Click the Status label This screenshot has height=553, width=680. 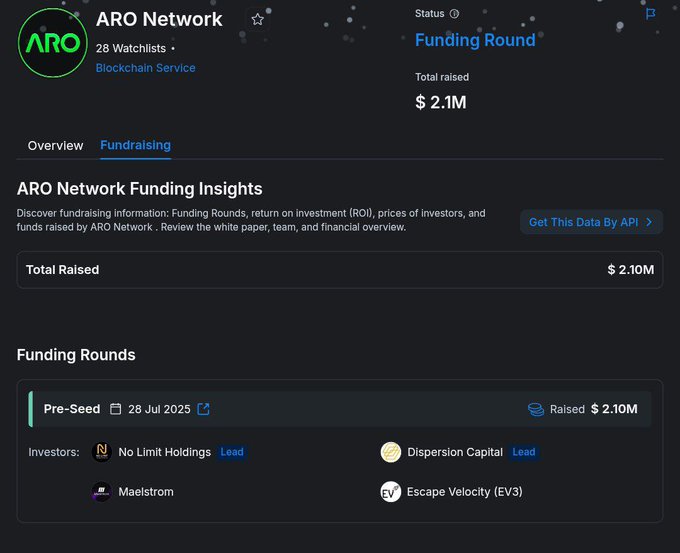[x=430, y=13]
